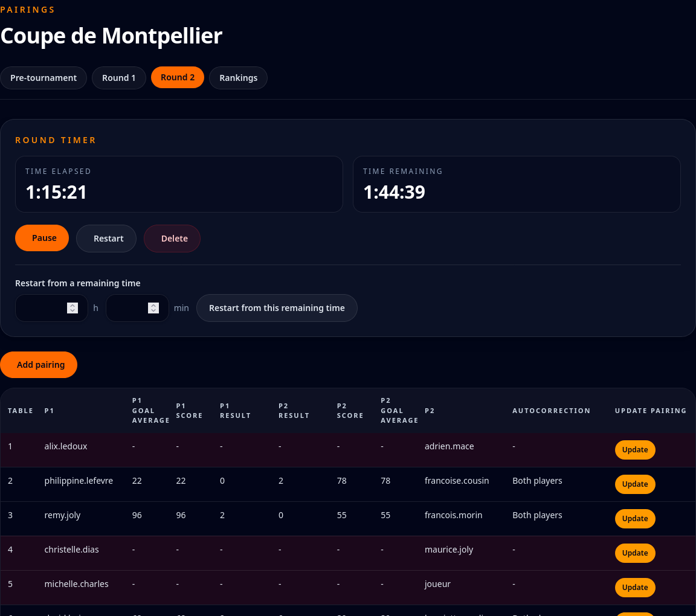
Task: Click the P1 Goal Average column header
Action: click(151, 411)
